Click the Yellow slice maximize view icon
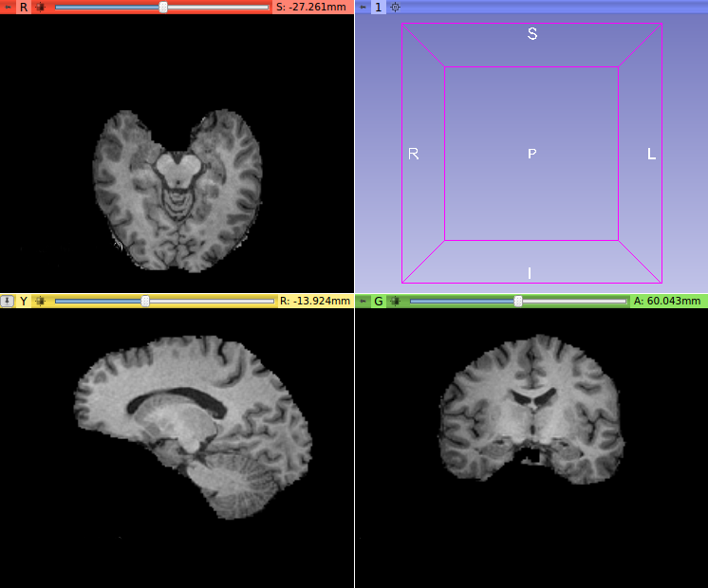Viewport: 708px width, 588px height. 40,301
